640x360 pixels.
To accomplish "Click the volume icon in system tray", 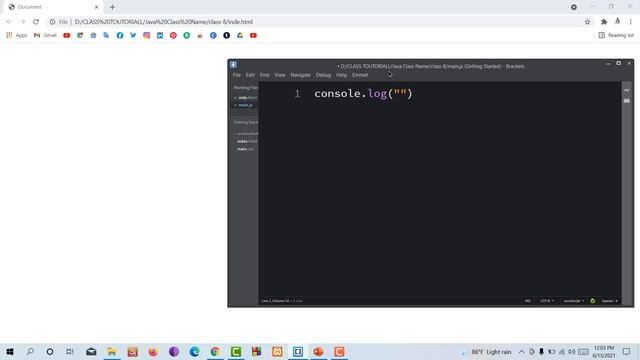I will (571, 352).
